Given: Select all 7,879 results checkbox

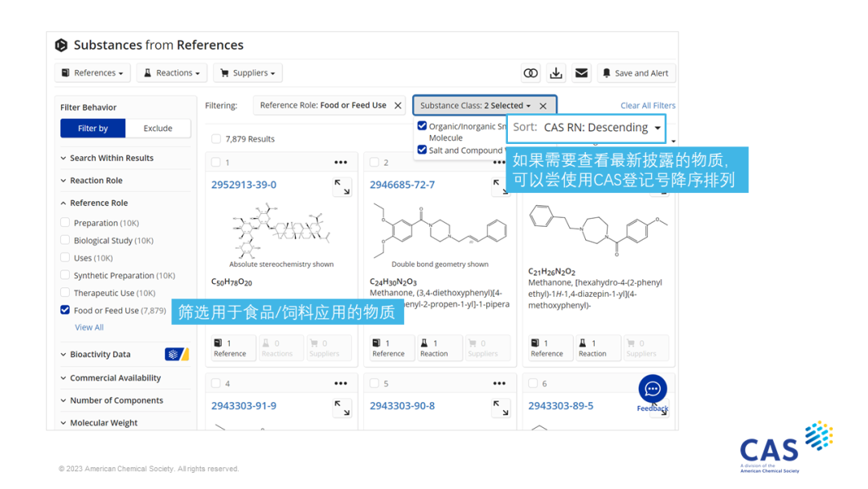Looking at the screenshot, I should [216, 139].
